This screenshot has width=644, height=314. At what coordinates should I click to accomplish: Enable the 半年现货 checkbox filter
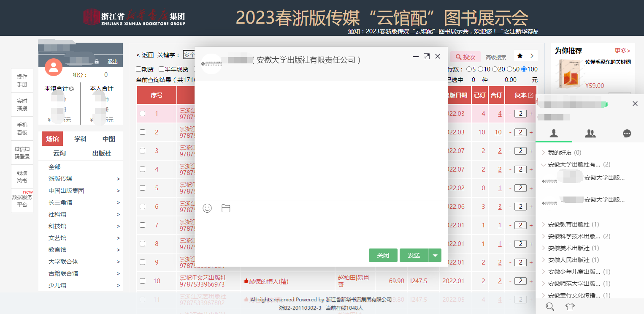[x=161, y=69]
